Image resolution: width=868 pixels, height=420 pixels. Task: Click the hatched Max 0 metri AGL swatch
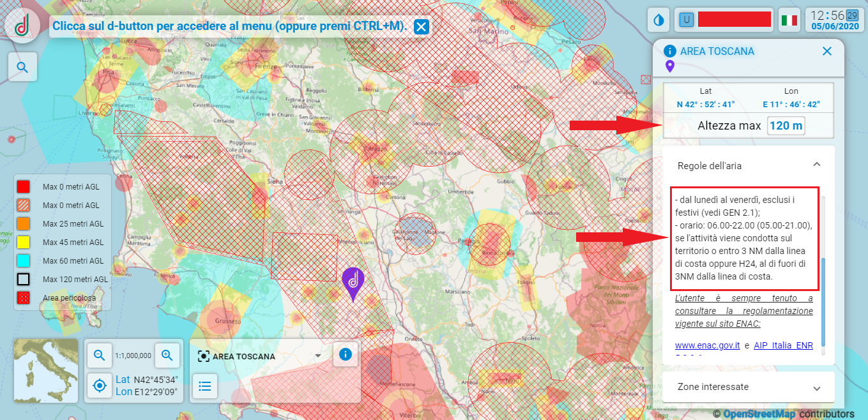pyautogui.click(x=23, y=206)
